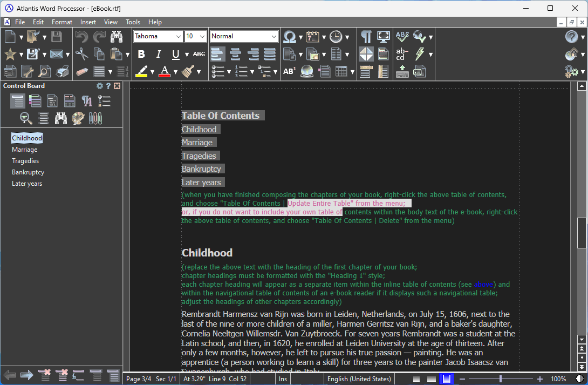Click the Copy icon
This screenshot has width=588, height=385.
click(99, 54)
